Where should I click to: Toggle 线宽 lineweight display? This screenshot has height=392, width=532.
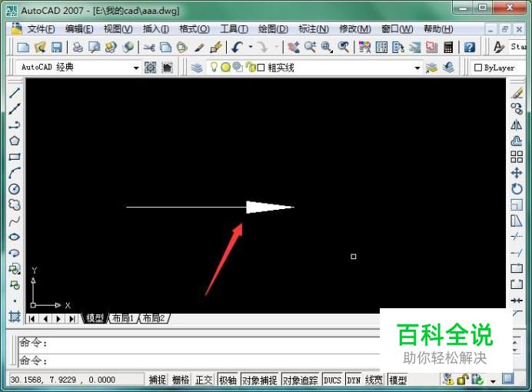(374, 380)
